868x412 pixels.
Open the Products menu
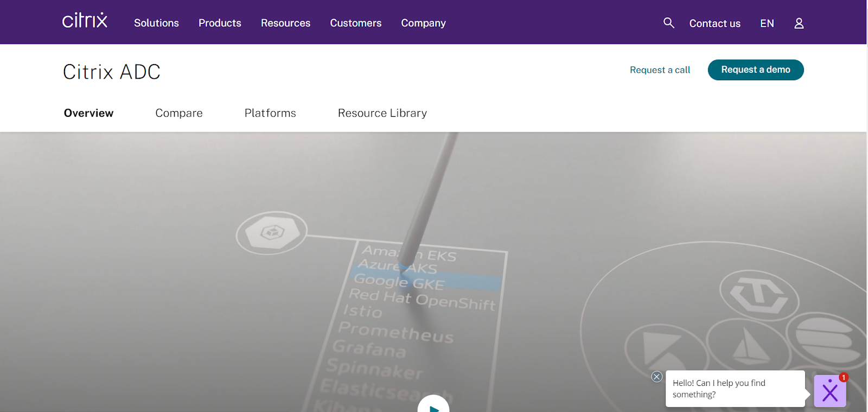click(220, 23)
